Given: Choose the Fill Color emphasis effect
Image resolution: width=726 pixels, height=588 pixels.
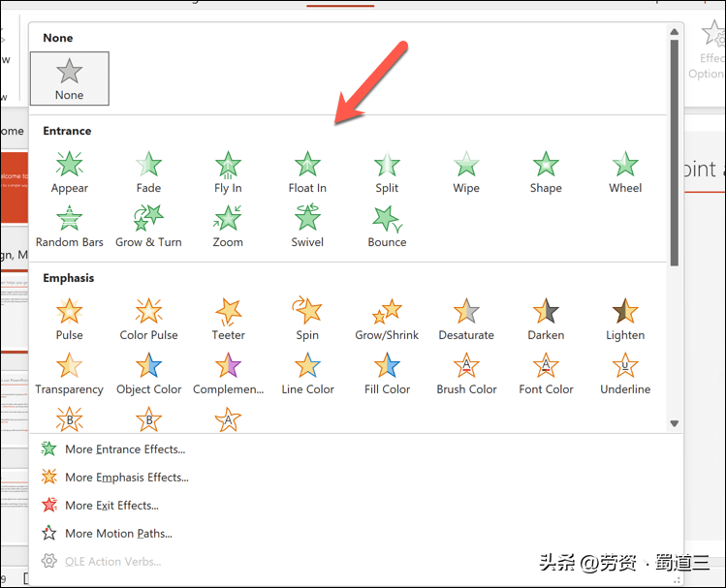Looking at the screenshot, I should [x=387, y=374].
